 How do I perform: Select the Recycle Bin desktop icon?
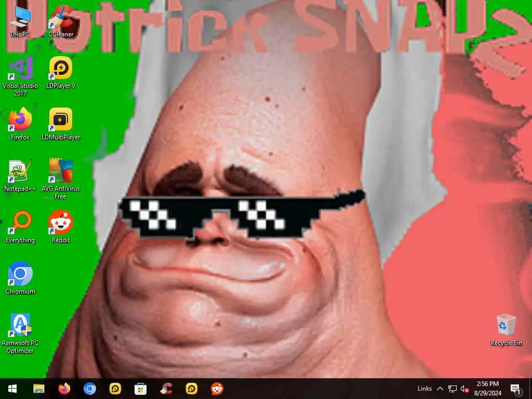(x=506, y=330)
